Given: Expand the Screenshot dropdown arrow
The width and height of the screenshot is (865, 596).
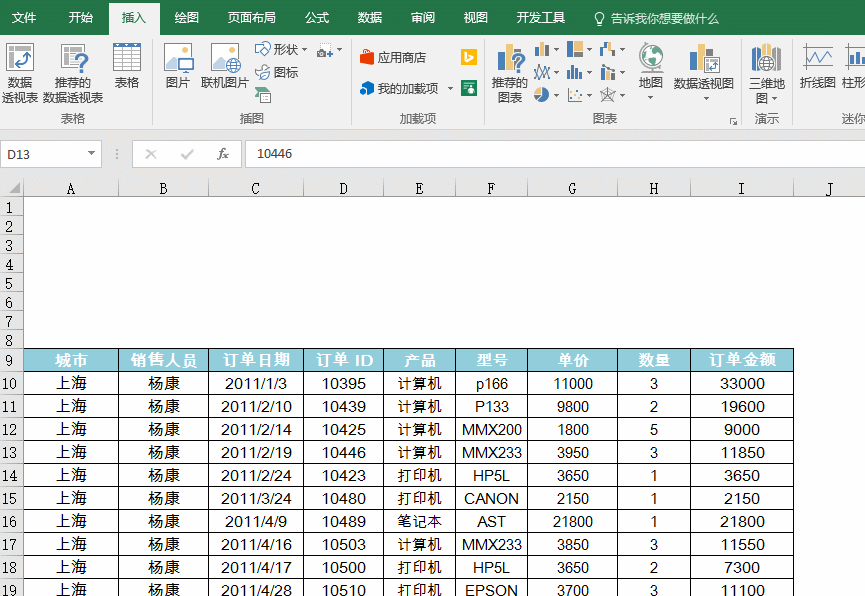Looking at the screenshot, I should click(339, 50).
